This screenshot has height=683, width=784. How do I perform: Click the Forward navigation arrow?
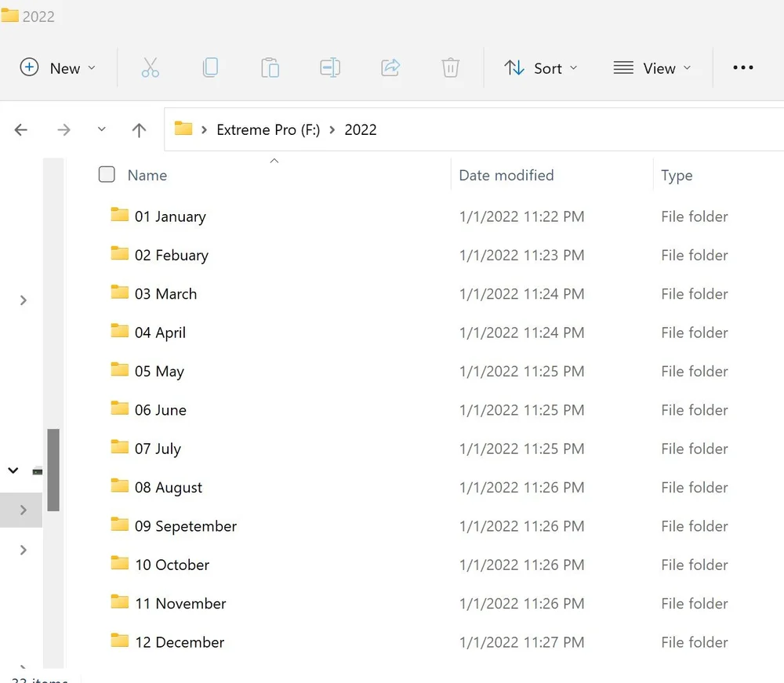coord(64,129)
